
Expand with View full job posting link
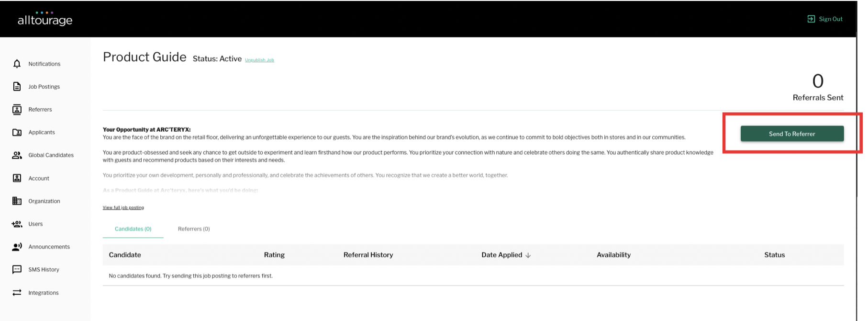tap(123, 207)
